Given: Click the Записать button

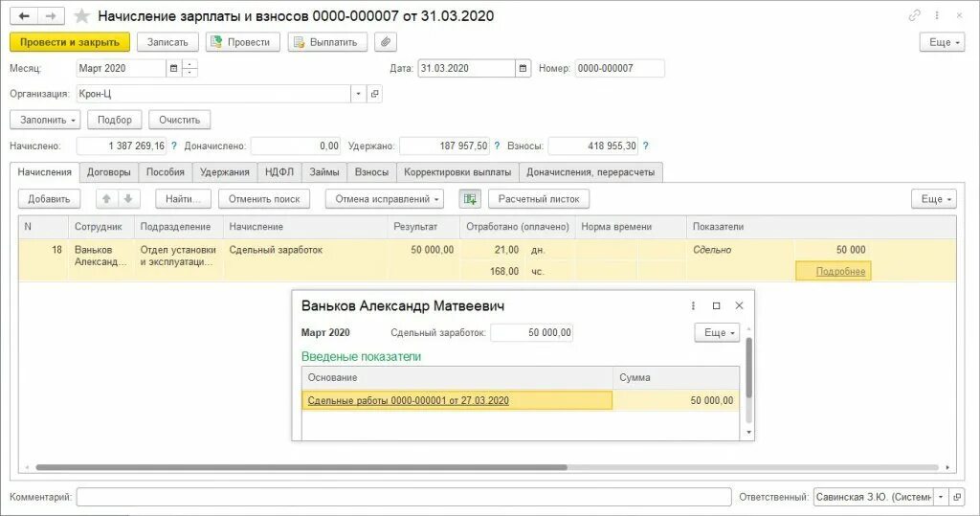Looking at the screenshot, I should (167, 42).
